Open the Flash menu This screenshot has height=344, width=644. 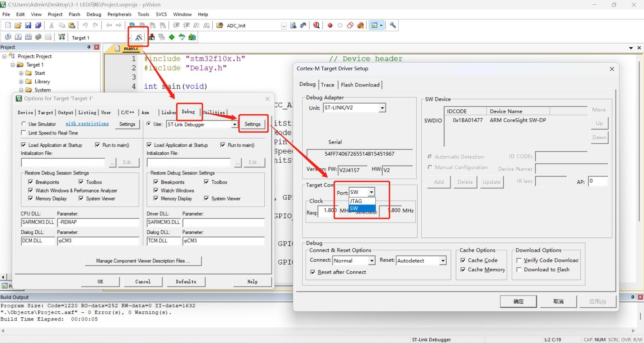coord(74,14)
